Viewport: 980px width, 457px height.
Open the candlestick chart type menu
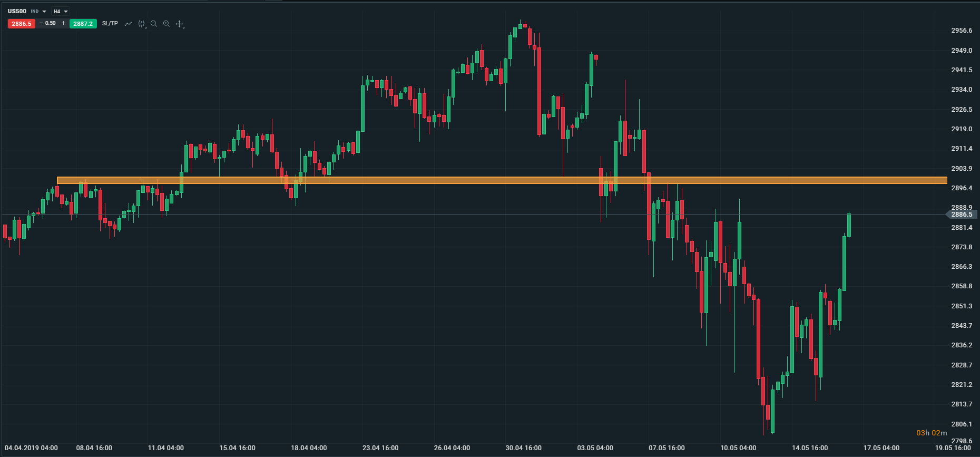point(141,24)
